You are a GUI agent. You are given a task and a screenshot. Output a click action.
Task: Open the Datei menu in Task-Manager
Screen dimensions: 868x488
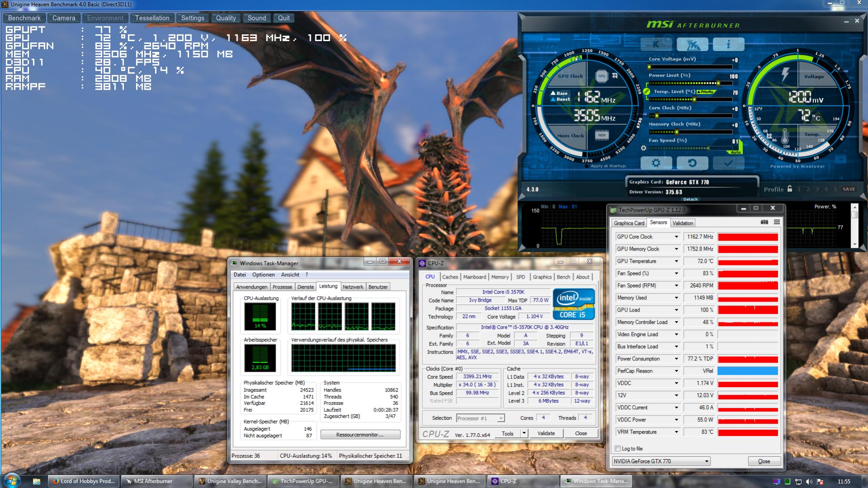(x=240, y=275)
